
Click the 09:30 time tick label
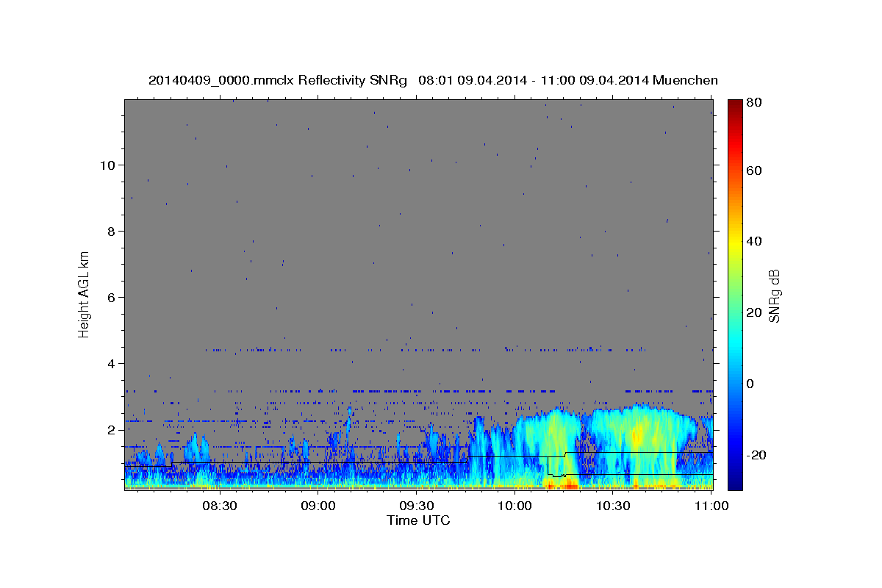point(416,506)
